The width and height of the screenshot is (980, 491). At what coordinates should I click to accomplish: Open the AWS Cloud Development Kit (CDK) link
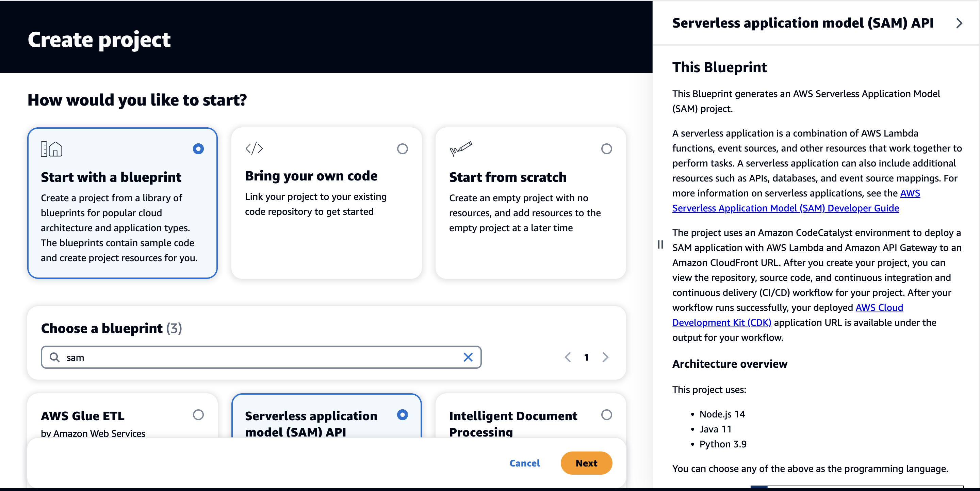721,322
